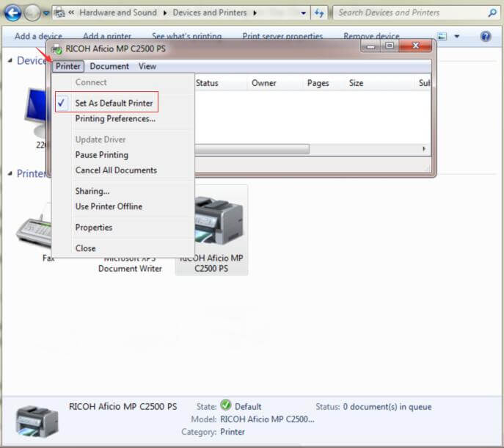504x448 pixels.
Task: Click the RICOH printer thumbnail in the details pane
Action: coord(37,421)
